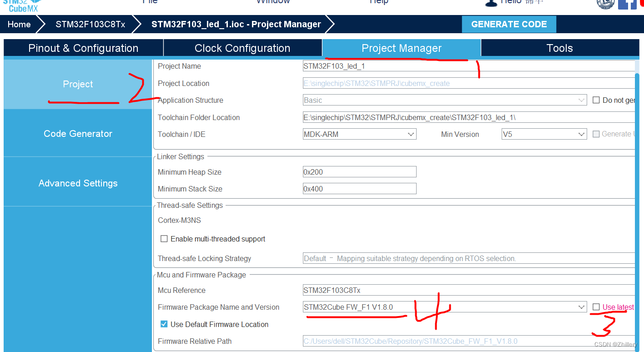Select the Project Manager tab

(x=402, y=48)
